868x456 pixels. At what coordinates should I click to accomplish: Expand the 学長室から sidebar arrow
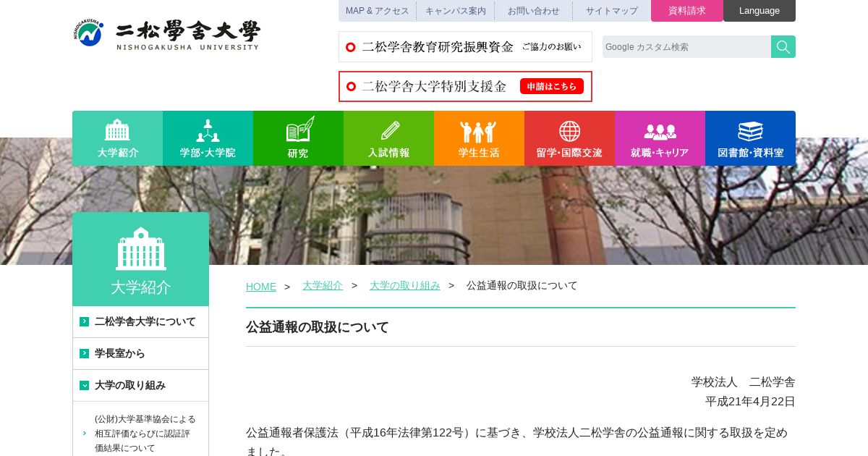[85, 353]
